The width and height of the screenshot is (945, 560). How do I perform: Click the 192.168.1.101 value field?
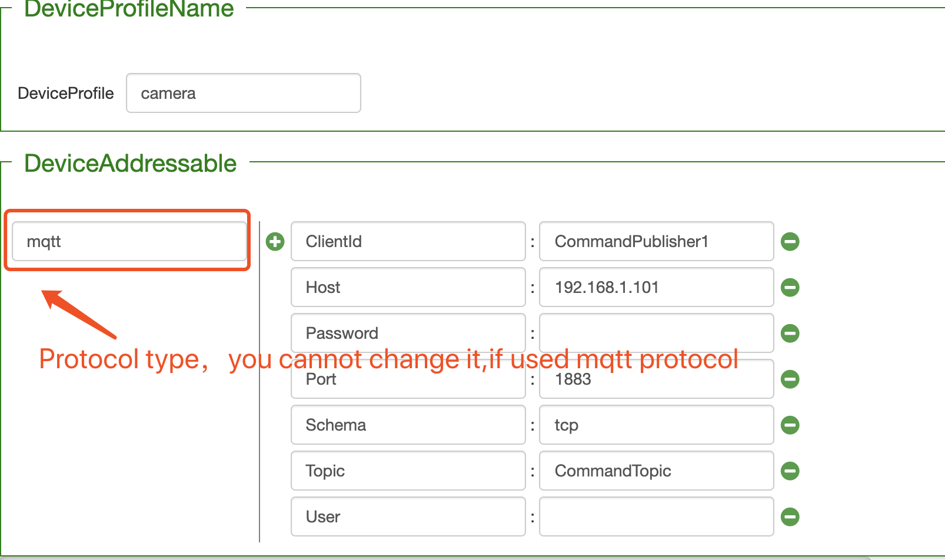[x=656, y=287]
